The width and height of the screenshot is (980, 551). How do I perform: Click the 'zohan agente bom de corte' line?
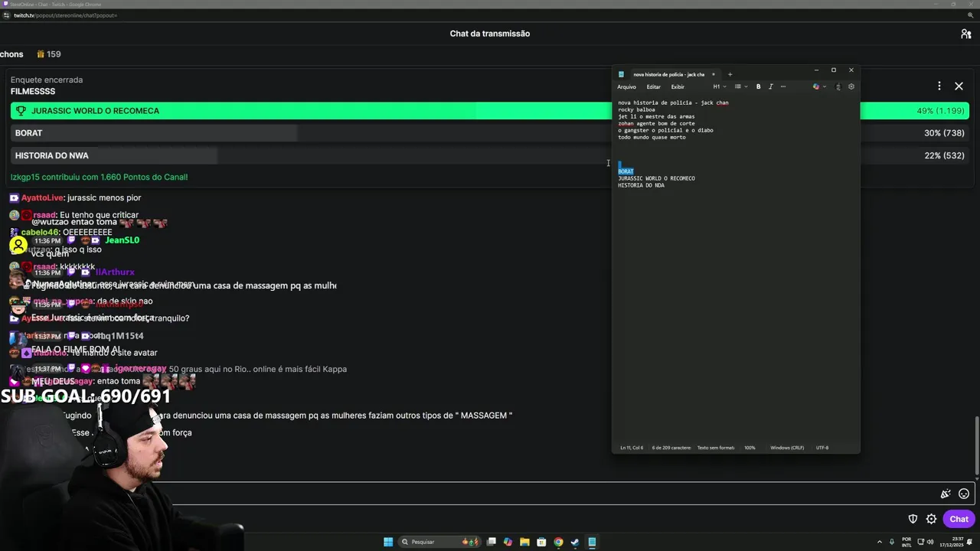(x=656, y=123)
